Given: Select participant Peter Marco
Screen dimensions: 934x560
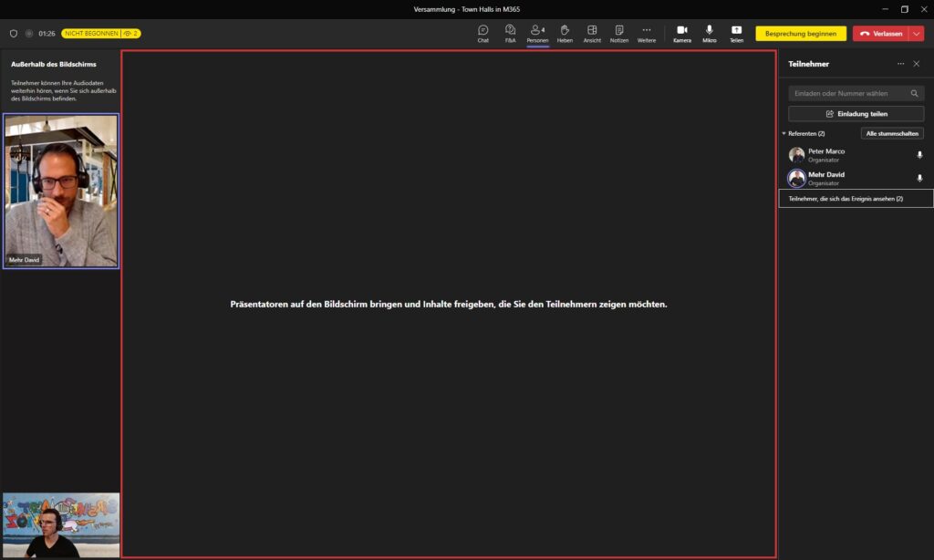Looking at the screenshot, I should point(856,155).
